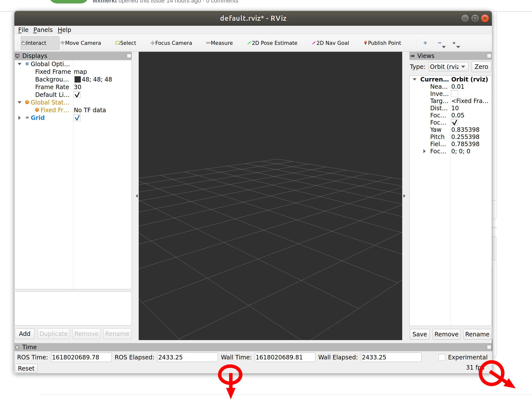
Task: Click the Grid display icon
Action: pyautogui.click(x=27, y=118)
